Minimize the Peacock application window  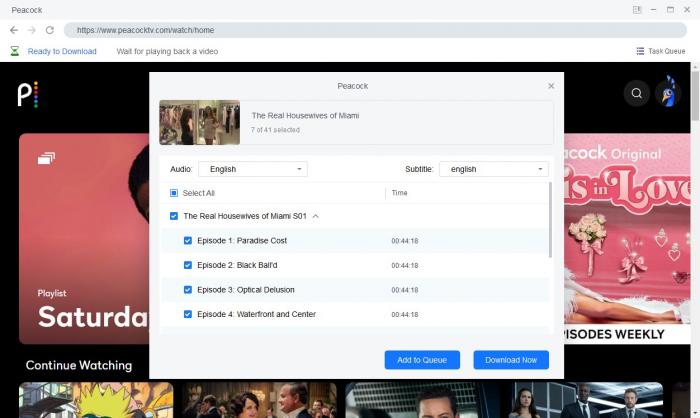pos(653,10)
